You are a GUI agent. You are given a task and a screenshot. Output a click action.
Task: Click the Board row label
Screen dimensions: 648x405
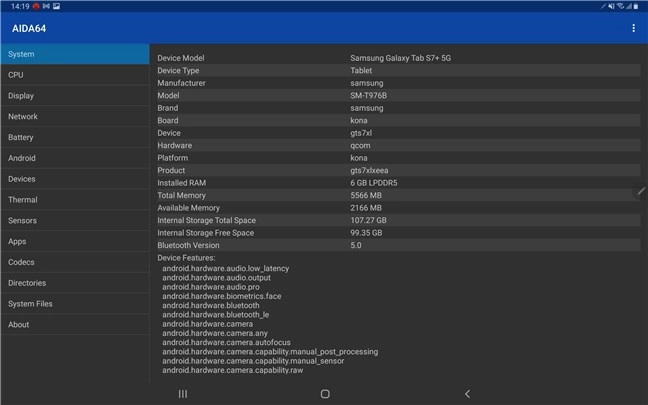point(167,120)
